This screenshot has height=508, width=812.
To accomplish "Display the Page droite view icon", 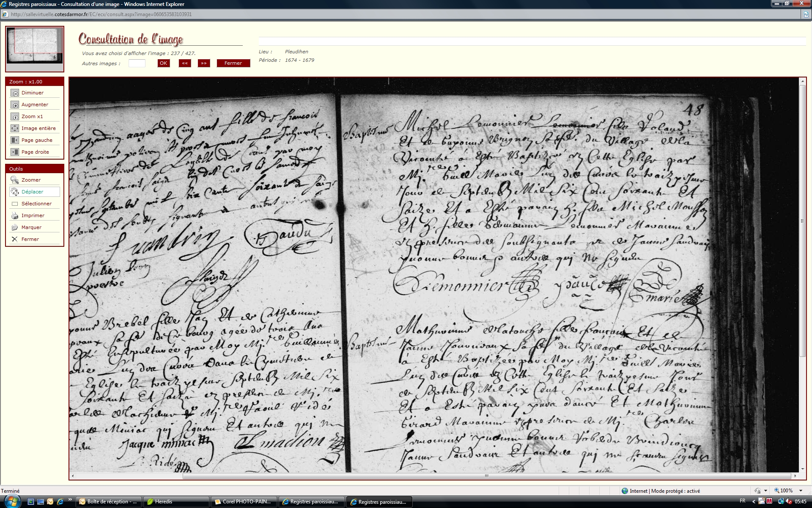I will (x=15, y=152).
